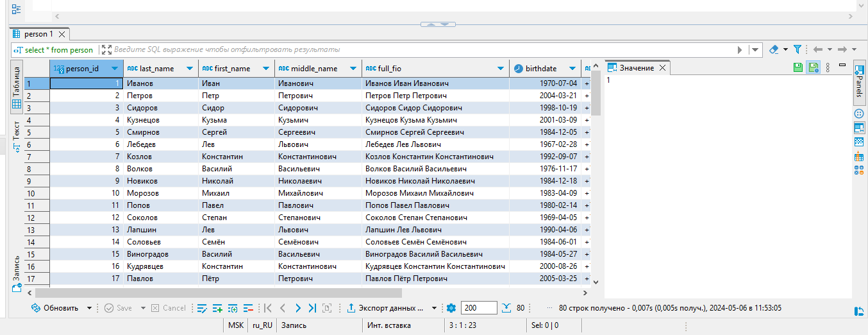Viewport: 868px width, 335px height.
Task: Switch to Текст plain text view
Action: point(17,136)
